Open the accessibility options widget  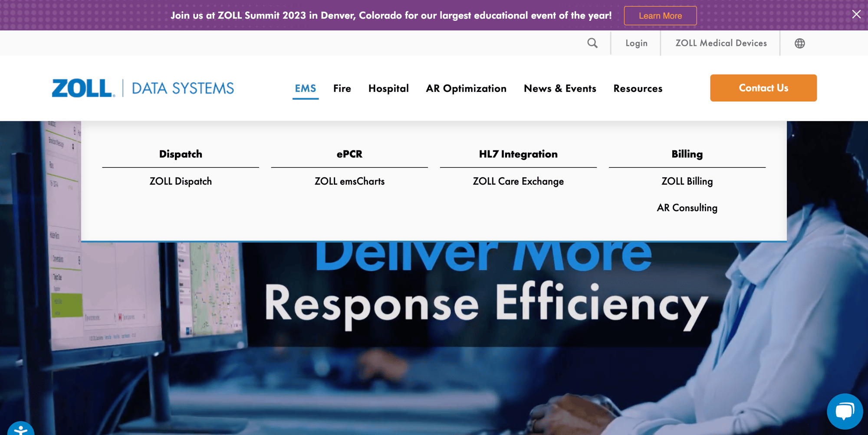click(x=21, y=428)
